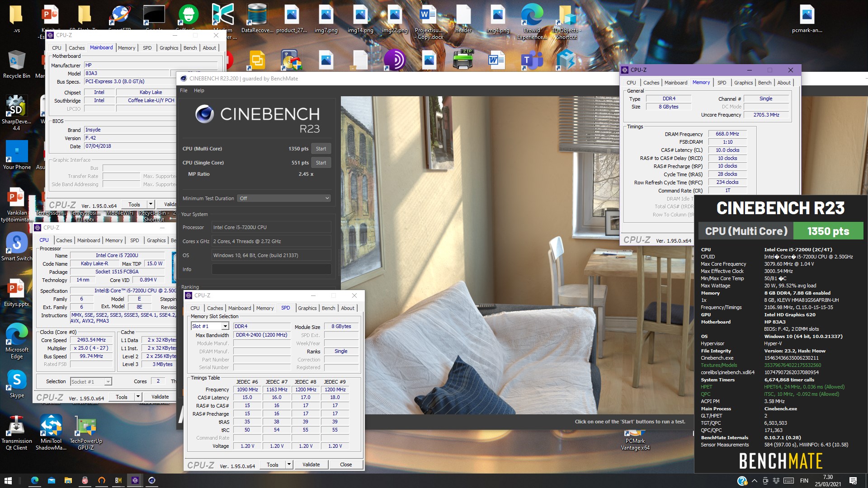Image resolution: width=868 pixels, height=488 pixels.
Task: Show hidden system tray icons
Action: coord(754,481)
